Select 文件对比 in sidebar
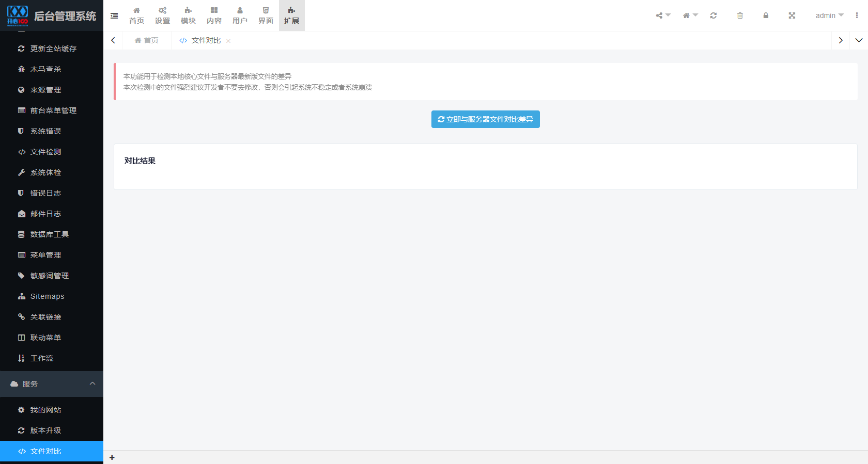The width and height of the screenshot is (868, 464). click(x=52, y=451)
